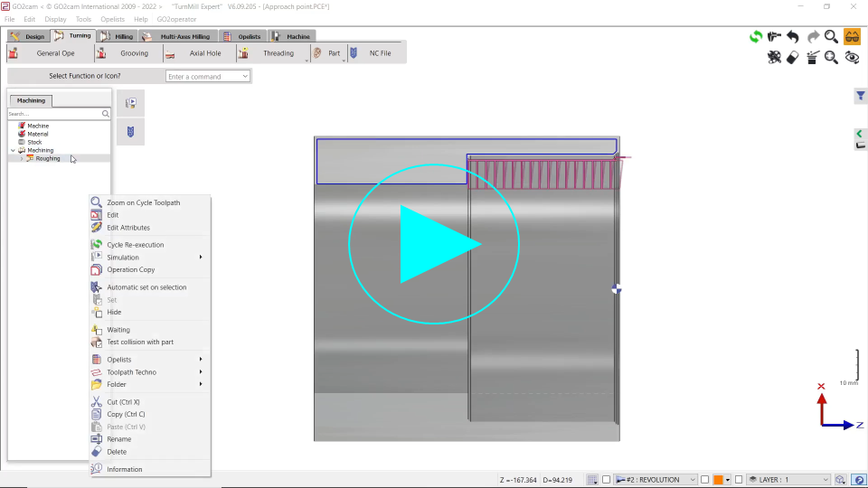Expand the Roughing tree node

22,158
